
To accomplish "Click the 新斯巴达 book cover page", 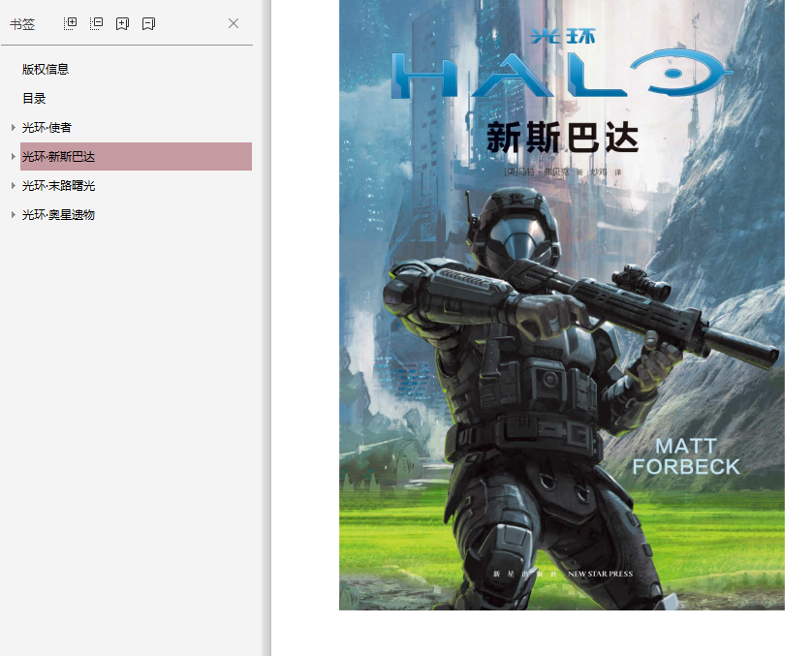I will click(562, 305).
